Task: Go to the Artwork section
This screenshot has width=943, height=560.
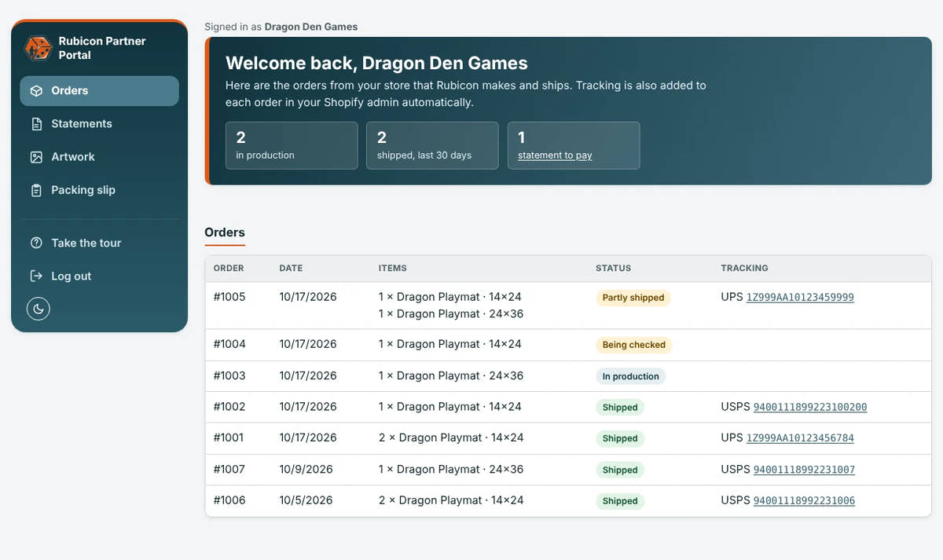Action: [x=99, y=157]
